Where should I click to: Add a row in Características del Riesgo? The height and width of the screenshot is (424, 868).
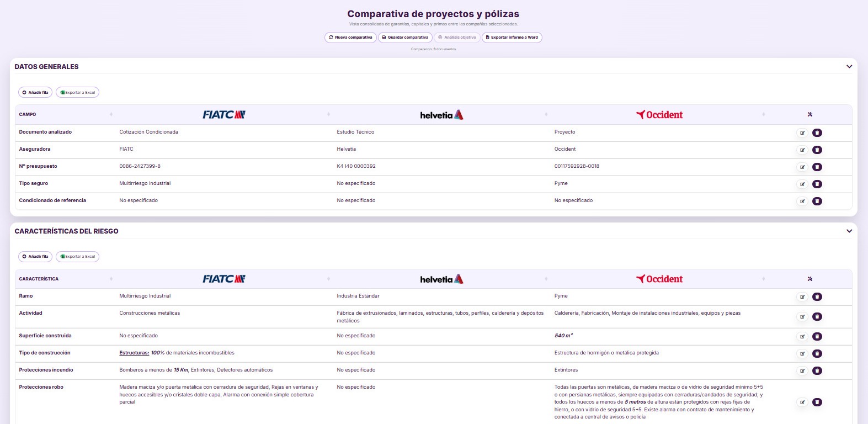[35, 257]
